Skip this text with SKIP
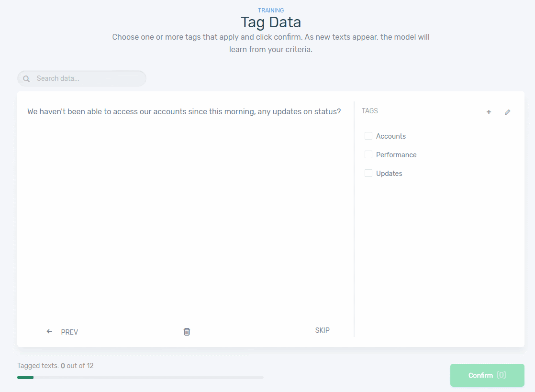535x392 pixels. point(322,330)
